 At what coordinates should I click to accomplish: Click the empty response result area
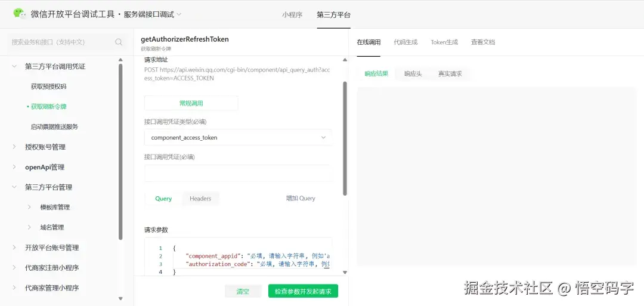pos(497,176)
